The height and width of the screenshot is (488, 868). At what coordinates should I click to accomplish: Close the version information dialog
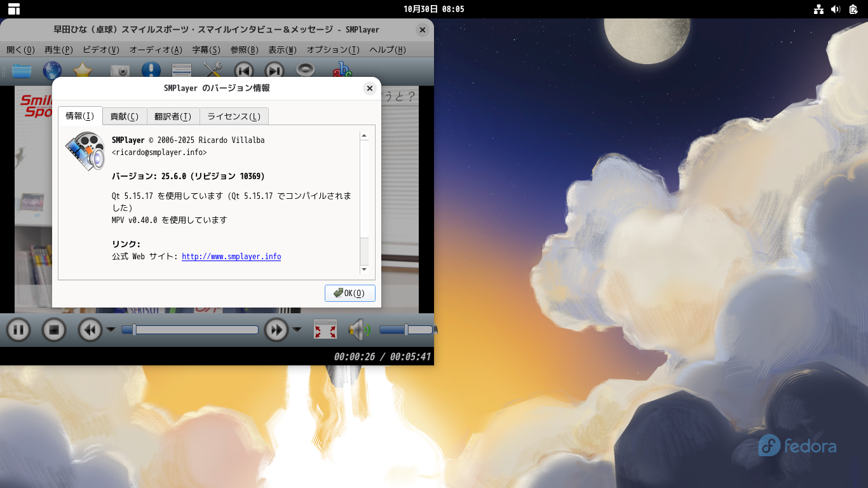370,88
